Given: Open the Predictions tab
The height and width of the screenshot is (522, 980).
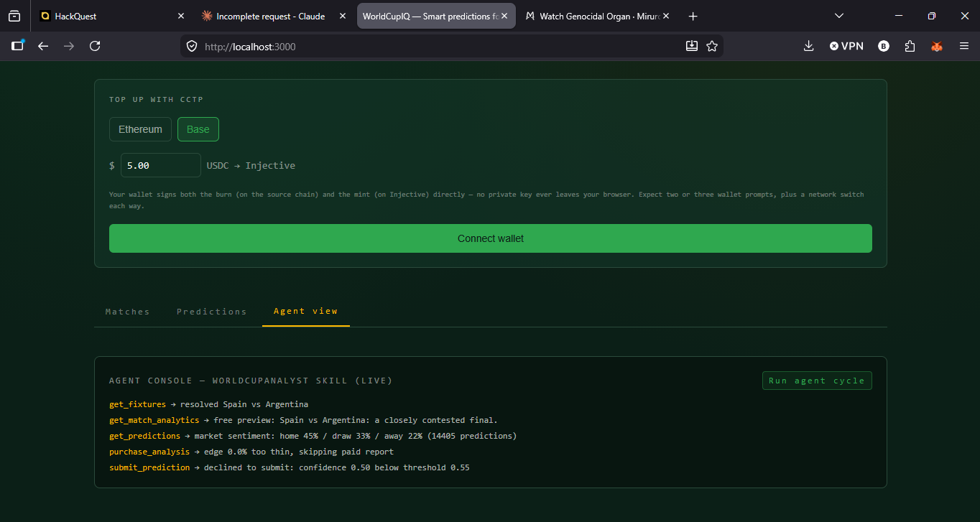Looking at the screenshot, I should pyautogui.click(x=212, y=312).
